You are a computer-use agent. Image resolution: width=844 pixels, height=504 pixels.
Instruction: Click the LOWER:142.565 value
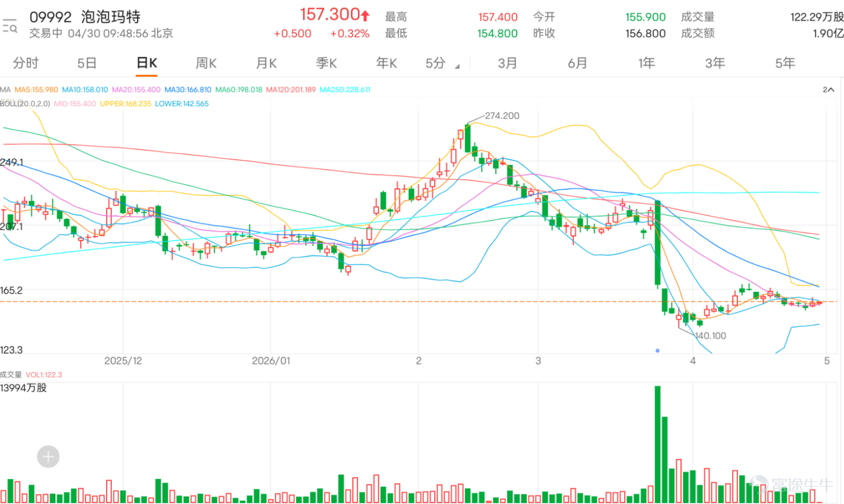click(182, 104)
